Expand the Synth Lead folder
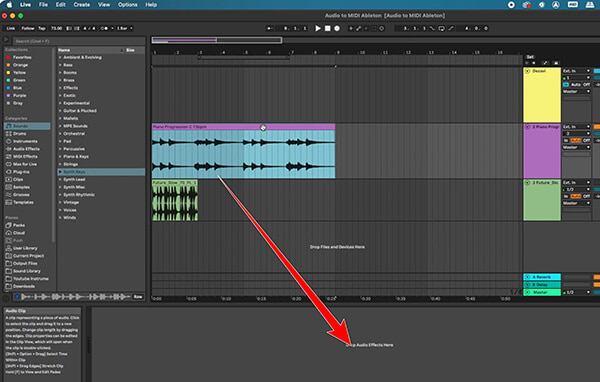The image size is (600, 382). tap(60, 180)
